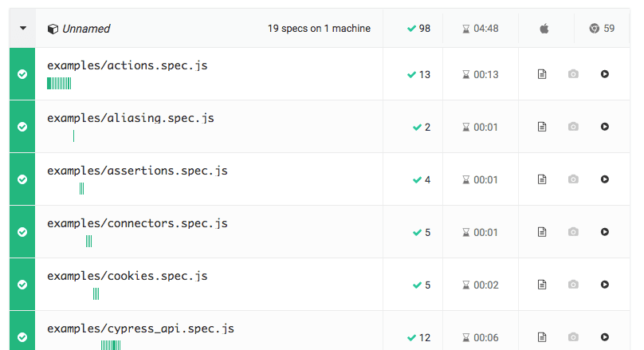Open examples/connectors.spec.js spec

137,223
